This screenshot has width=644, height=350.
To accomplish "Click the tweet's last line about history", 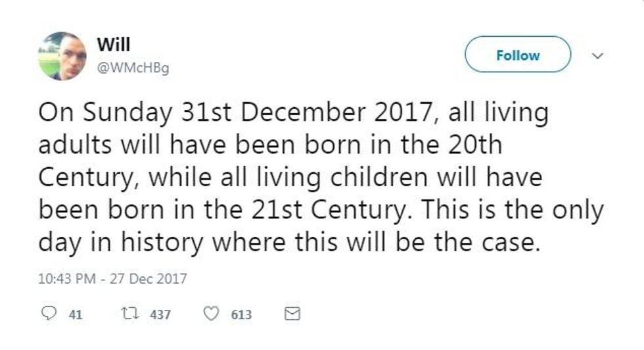I will click(x=289, y=243).
